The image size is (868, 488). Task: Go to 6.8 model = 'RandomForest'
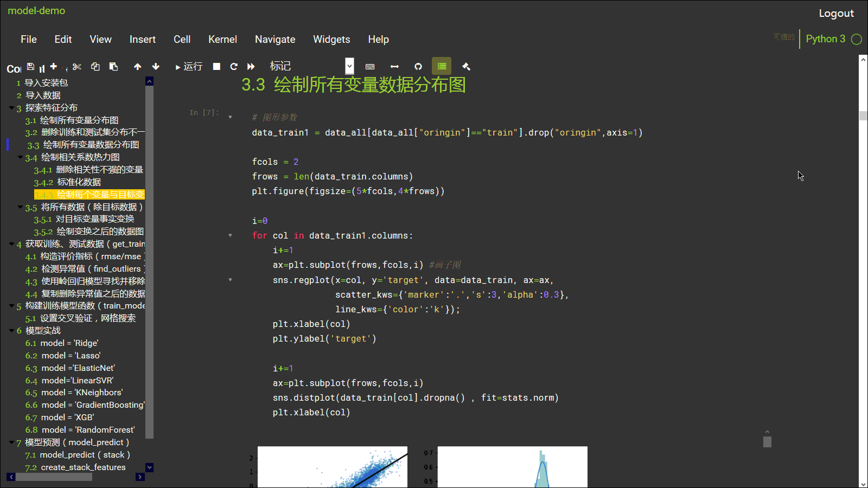click(80, 430)
